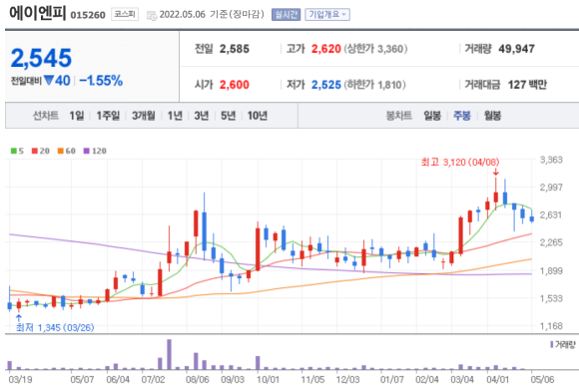Click the current price 2,545

(x=41, y=58)
